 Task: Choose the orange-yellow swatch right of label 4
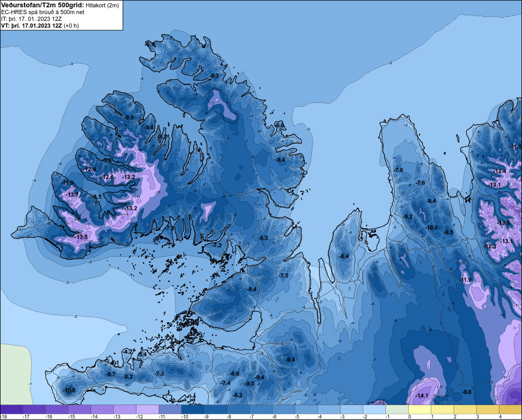[511, 409]
